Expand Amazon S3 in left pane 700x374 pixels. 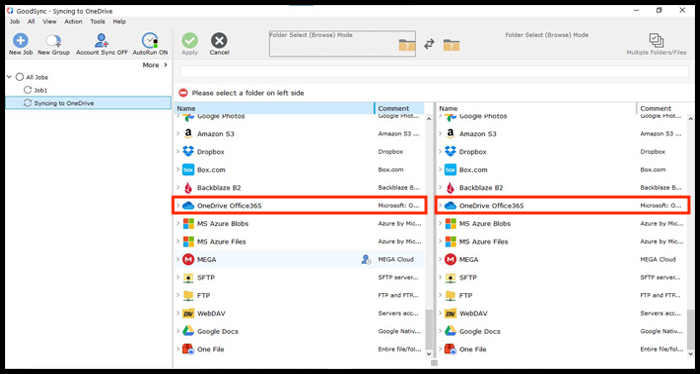tap(178, 134)
